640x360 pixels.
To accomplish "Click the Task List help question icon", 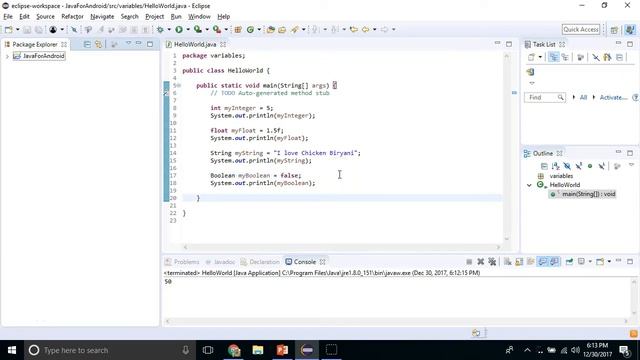I will pos(636,98).
